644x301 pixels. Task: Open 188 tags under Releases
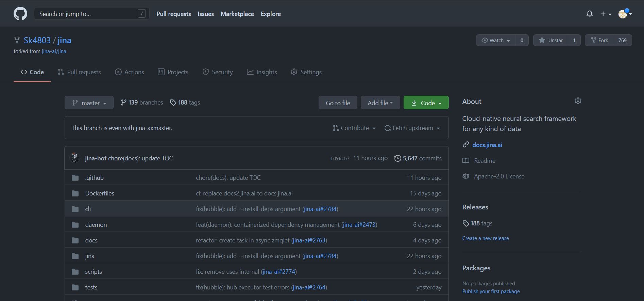coord(477,223)
